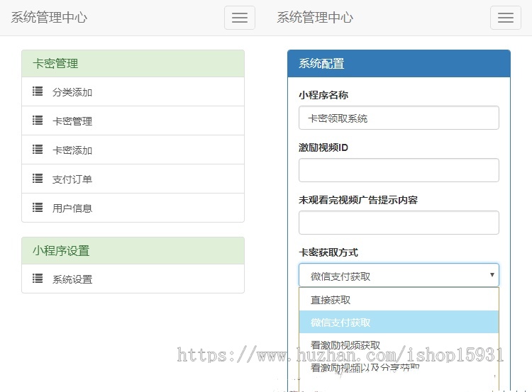Click the left 系统管理中心 brand title
Screen dimensions: 532x392
click(x=49, y=17)
